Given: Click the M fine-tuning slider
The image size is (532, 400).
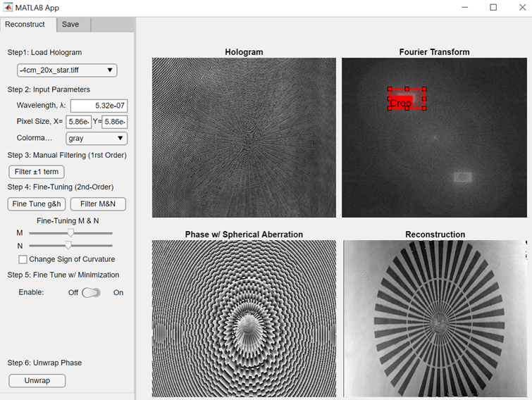Looking at the screenshot, I should click(70, 232).
